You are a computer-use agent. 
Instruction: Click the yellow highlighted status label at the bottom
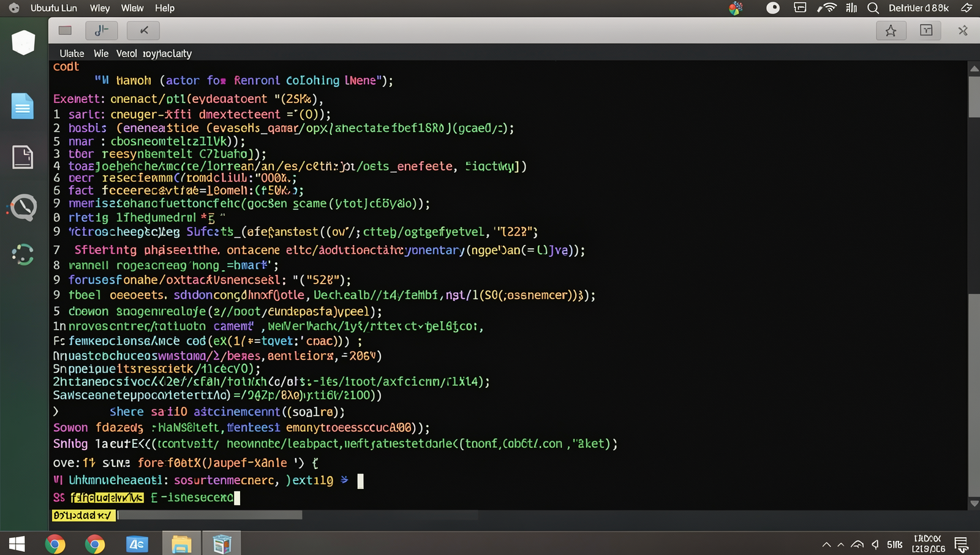tap(83, 515)
